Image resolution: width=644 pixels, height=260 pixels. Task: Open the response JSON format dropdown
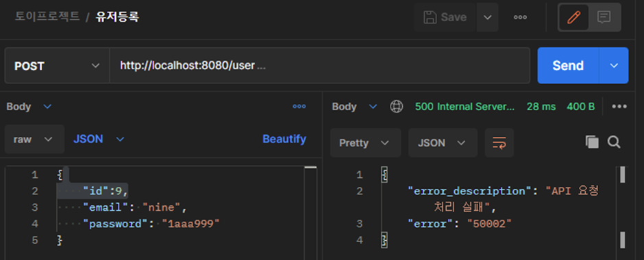[443, 143]
